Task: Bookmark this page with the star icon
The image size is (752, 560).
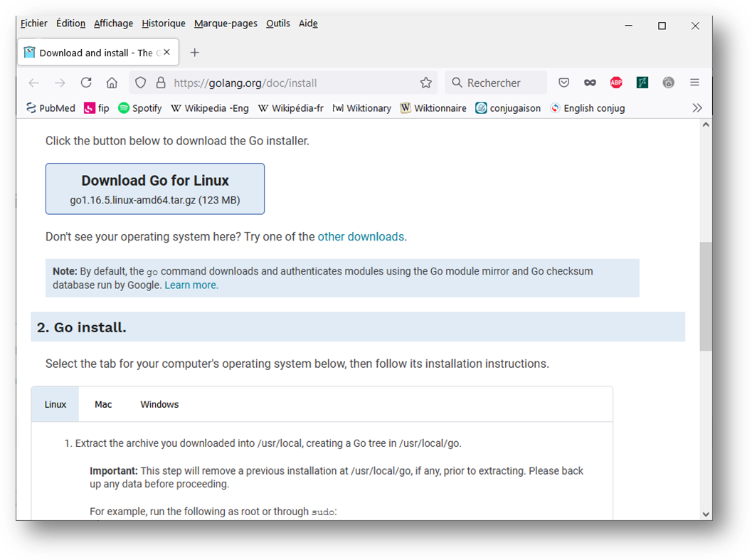Action: coord(425,83)
